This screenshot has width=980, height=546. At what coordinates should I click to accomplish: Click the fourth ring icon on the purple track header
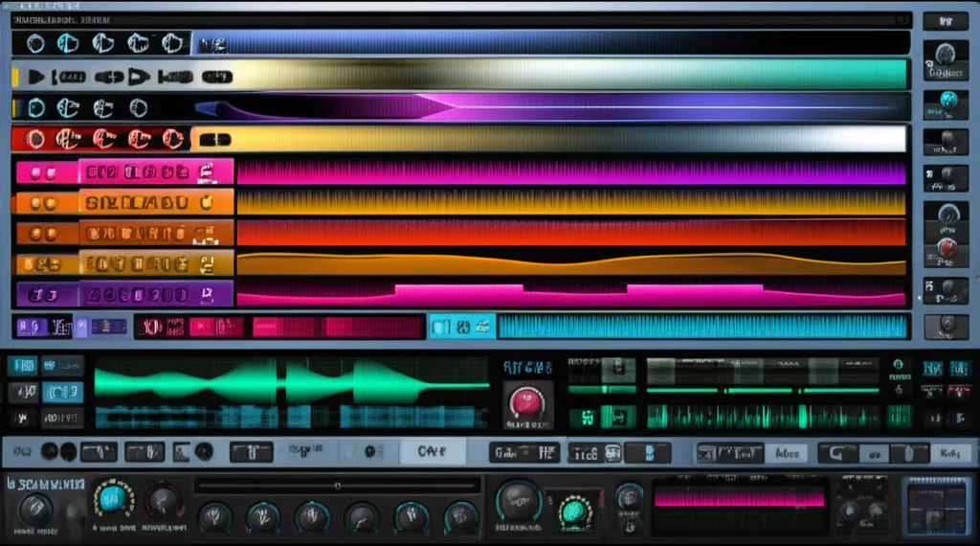(x=138, y=108)
